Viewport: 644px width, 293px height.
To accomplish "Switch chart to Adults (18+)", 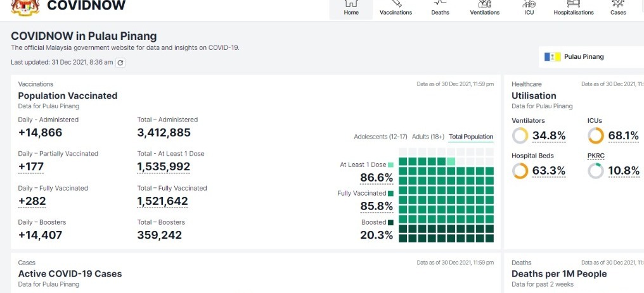I will (x=428, y=137).
